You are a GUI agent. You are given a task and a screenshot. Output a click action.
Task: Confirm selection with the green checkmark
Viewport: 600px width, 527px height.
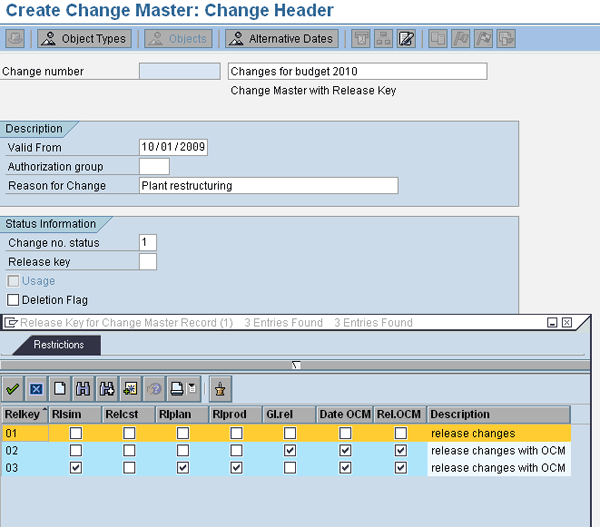tap(13, 388)
